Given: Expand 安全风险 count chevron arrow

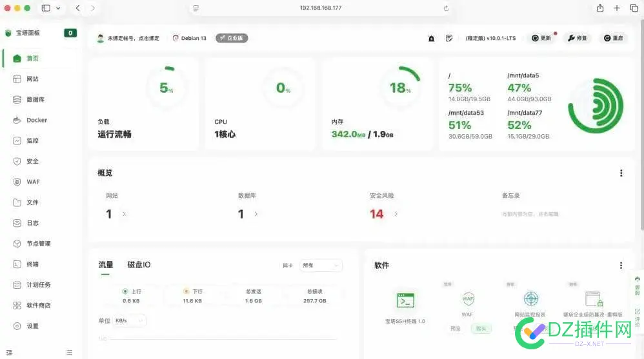Looking at the screenshot, I should (396, 214).
